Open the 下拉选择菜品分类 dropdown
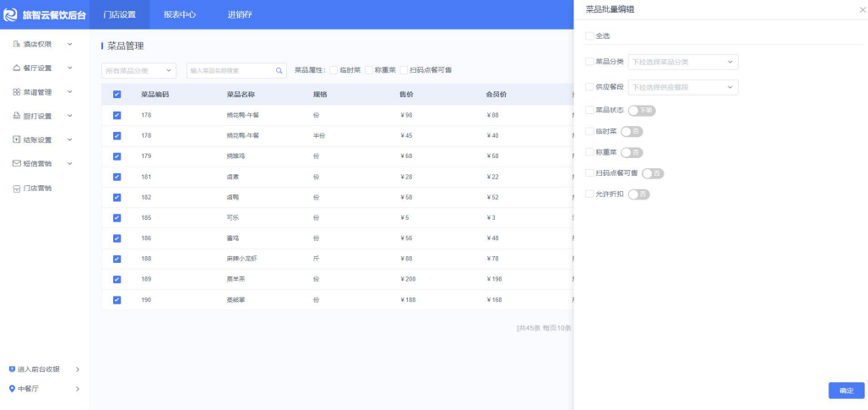 [x=683, y=62]
